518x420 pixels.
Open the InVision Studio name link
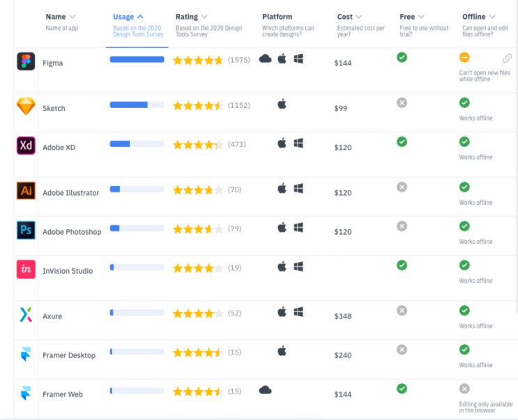tap(68, 271)
